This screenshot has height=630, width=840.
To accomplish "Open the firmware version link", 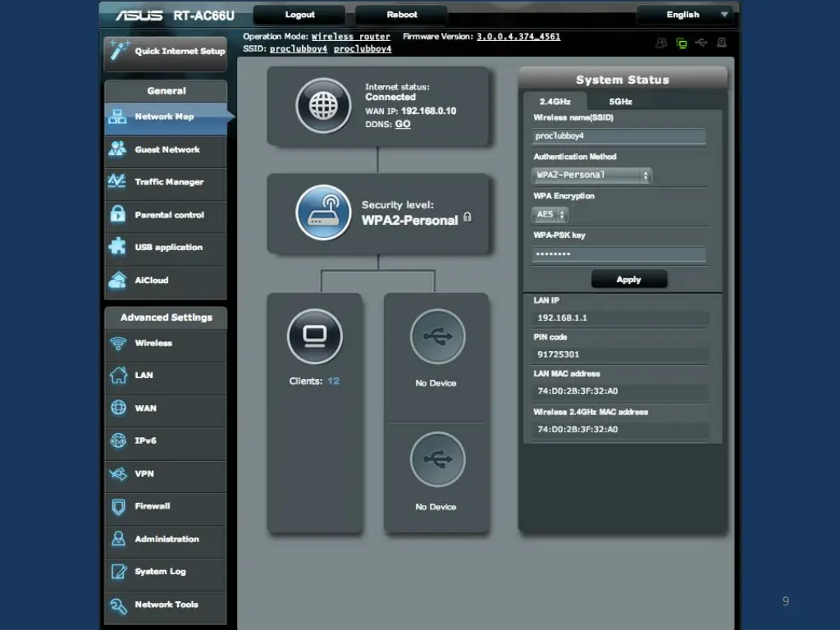I will pyautogui.click(x=518, y=37).
